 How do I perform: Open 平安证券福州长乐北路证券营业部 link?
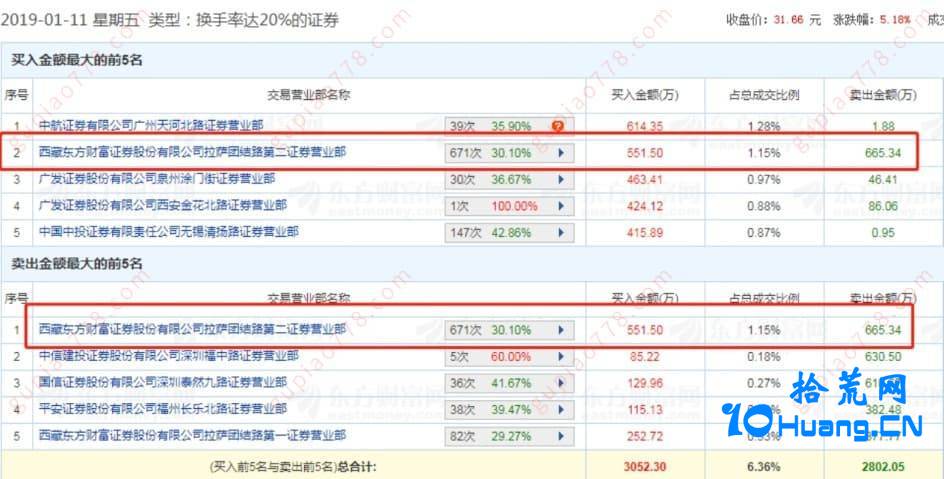coord(163,409)
